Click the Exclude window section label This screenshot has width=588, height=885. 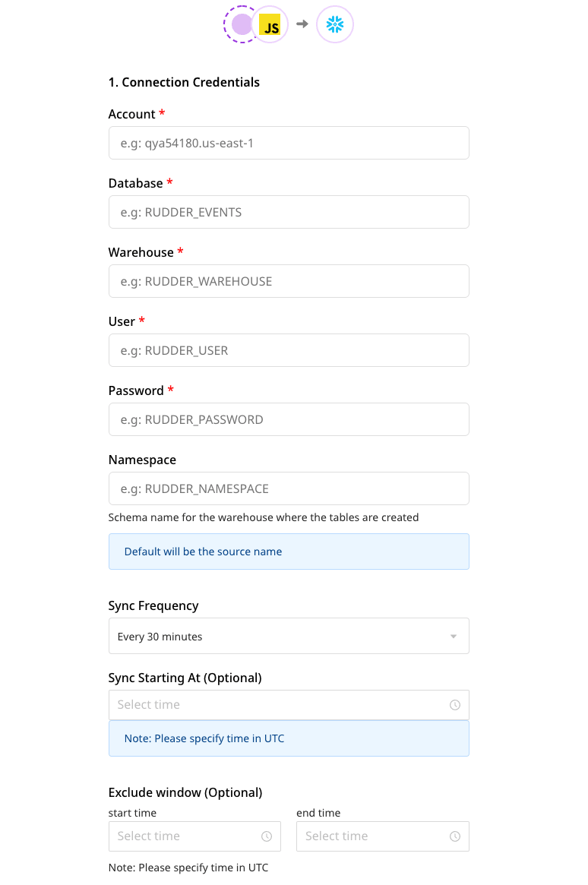pos(185,792)
